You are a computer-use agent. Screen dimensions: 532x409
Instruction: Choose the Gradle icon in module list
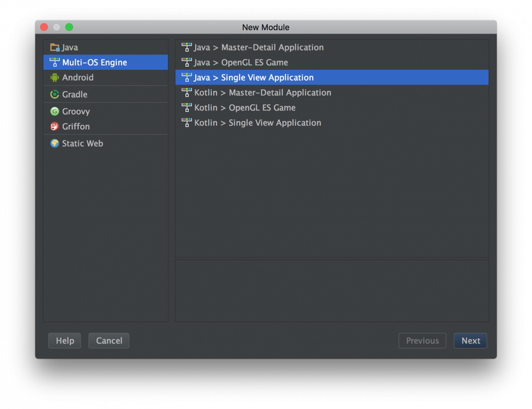(55, 94)
